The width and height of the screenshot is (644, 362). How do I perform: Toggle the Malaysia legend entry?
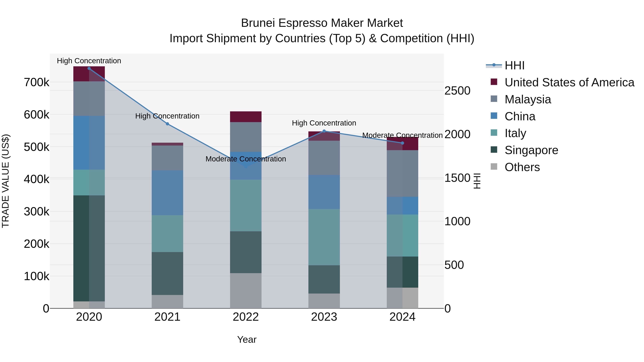point(521,99)
